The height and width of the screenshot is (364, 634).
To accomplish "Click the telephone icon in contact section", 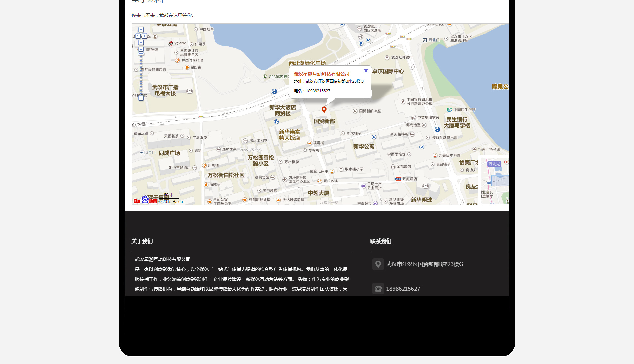I will tap(378, 289).
